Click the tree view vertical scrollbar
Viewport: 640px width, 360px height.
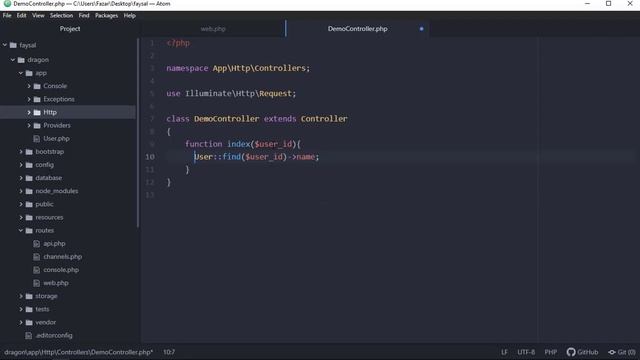click(x=138, y=133)
